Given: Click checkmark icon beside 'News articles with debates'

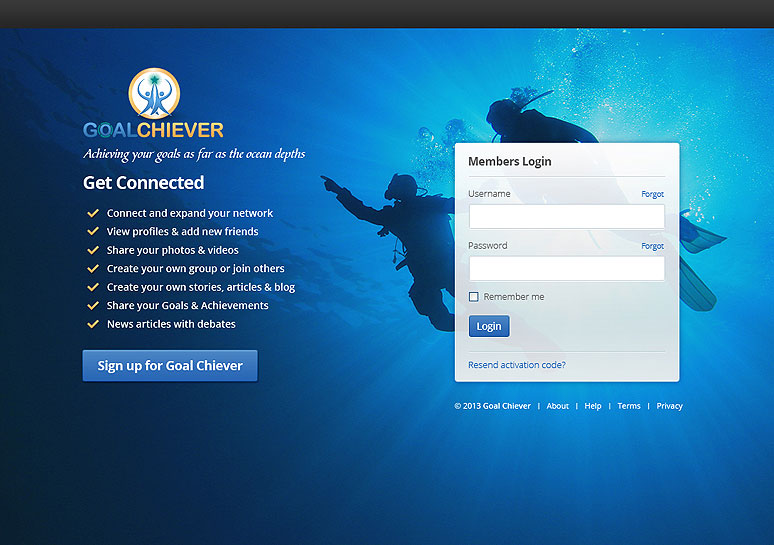Looking at the screenshot, I should pyautogui.click(x=93, y=324).
